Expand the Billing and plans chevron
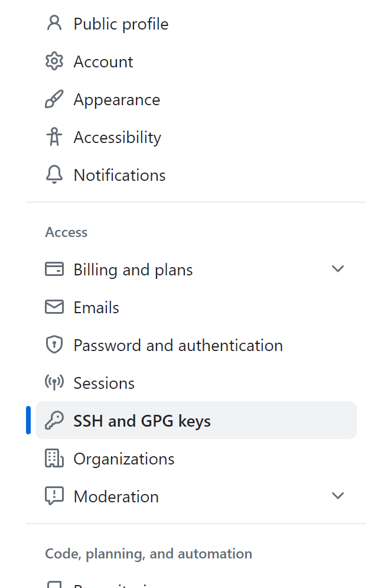 coord(338,269)
